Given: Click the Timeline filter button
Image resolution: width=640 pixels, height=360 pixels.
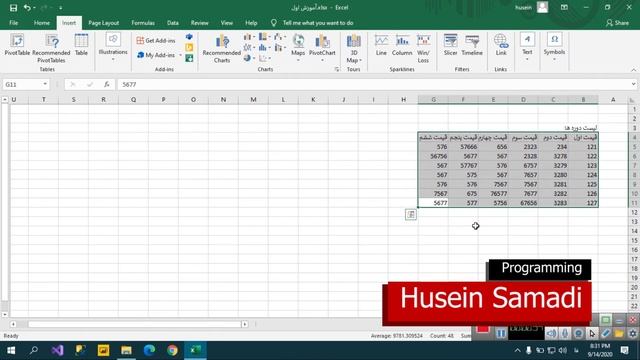Looking at the screenshot, I should coord(472,45).
